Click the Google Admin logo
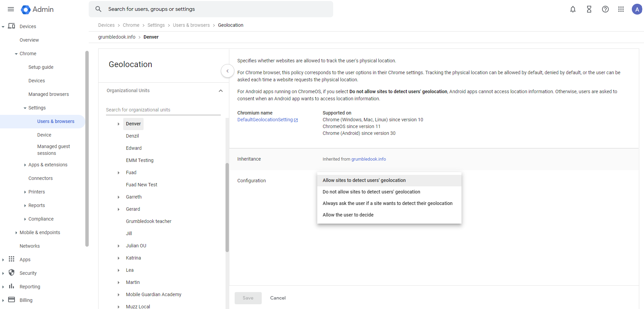 [37, 9]
